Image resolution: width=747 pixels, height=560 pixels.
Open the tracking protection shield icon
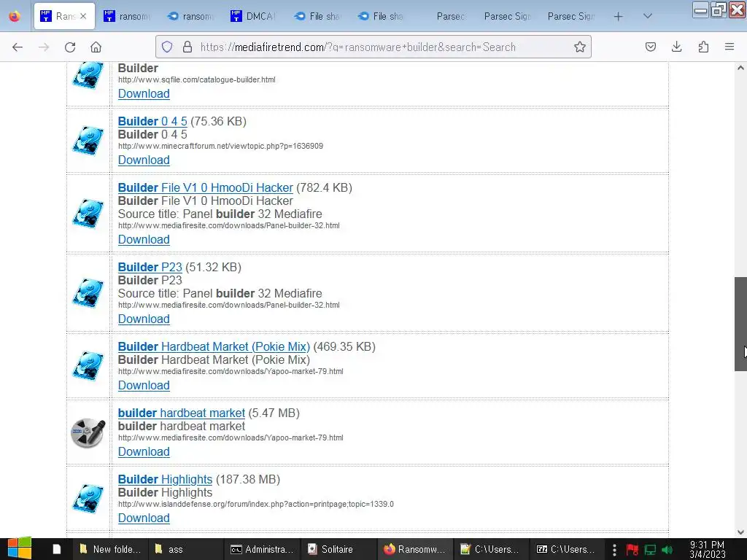(167, 47)
